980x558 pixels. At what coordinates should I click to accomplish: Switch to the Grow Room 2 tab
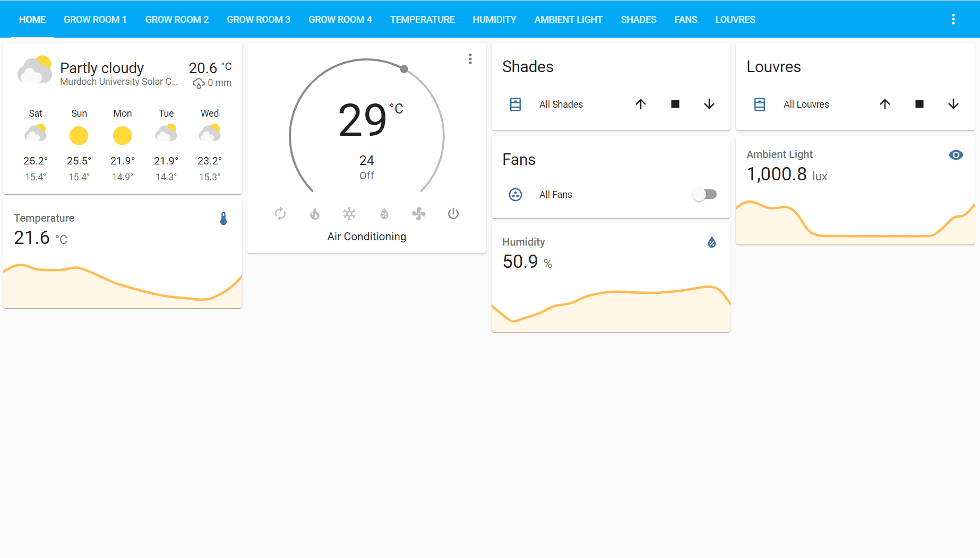point(177,20)
